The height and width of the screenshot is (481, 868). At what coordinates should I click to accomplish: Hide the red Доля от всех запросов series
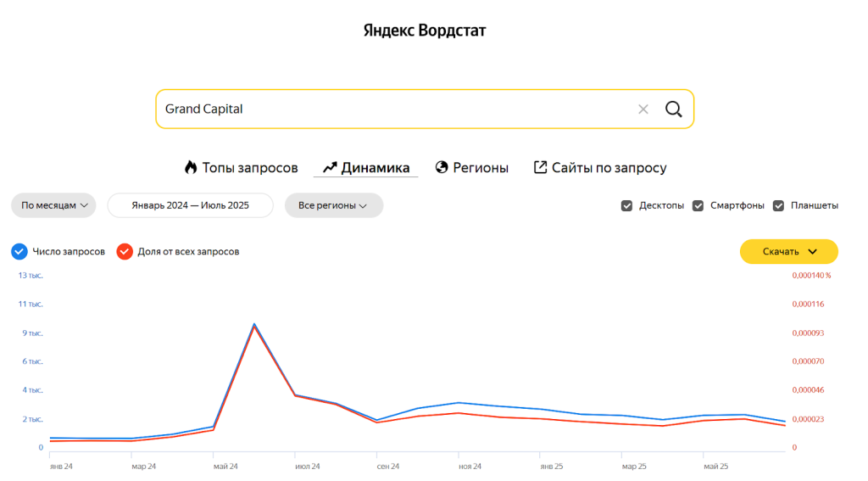pyautogui.click(x=125, y=251)
